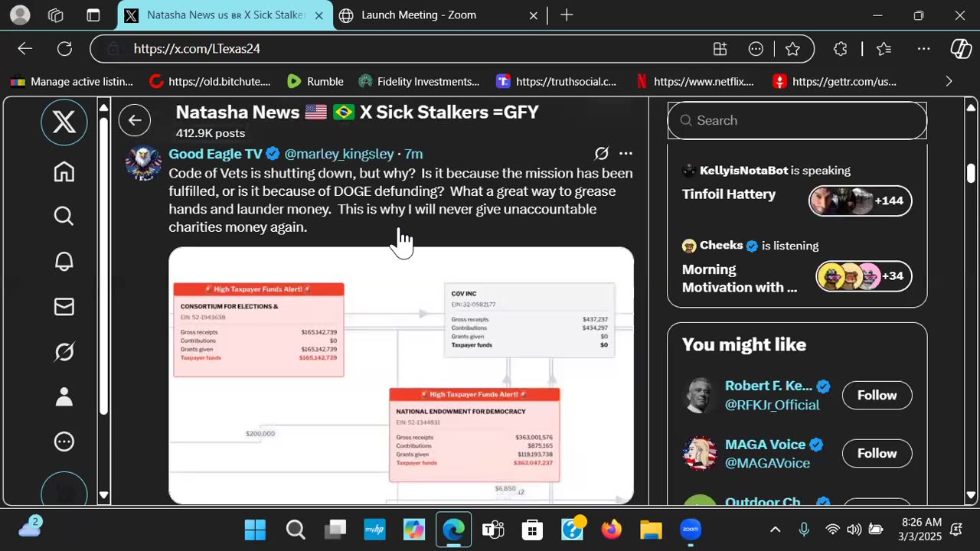Switch to Launch Meeting - Zoom tab
980x551 pixels.
440,15
